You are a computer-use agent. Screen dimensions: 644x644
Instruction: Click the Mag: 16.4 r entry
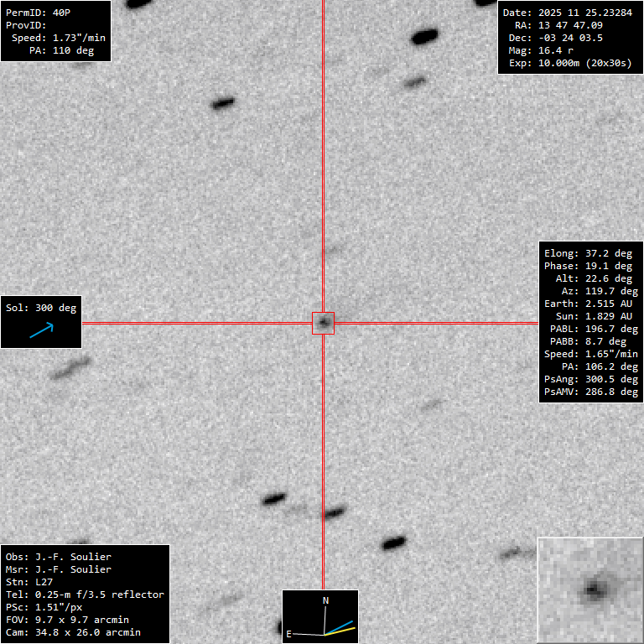pyautogui.click(x=553, y=50)
